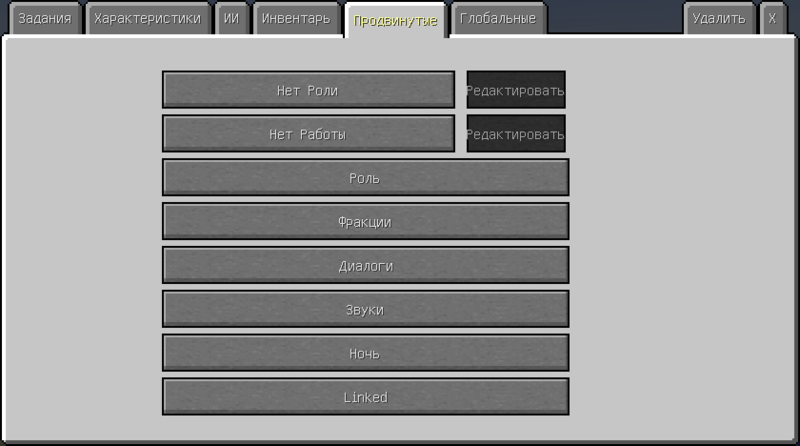Click Редактировать next to Нет Роли

(x=516, y=90)
